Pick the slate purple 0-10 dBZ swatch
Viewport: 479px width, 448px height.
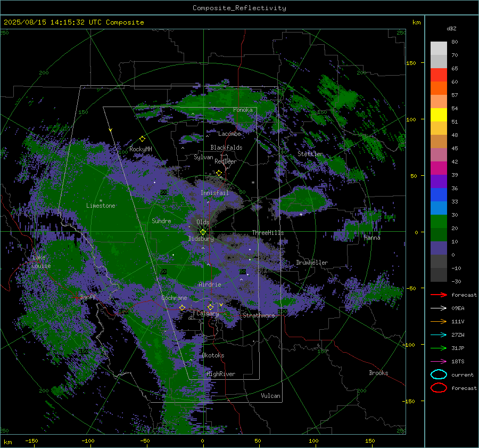click(439, 248)
